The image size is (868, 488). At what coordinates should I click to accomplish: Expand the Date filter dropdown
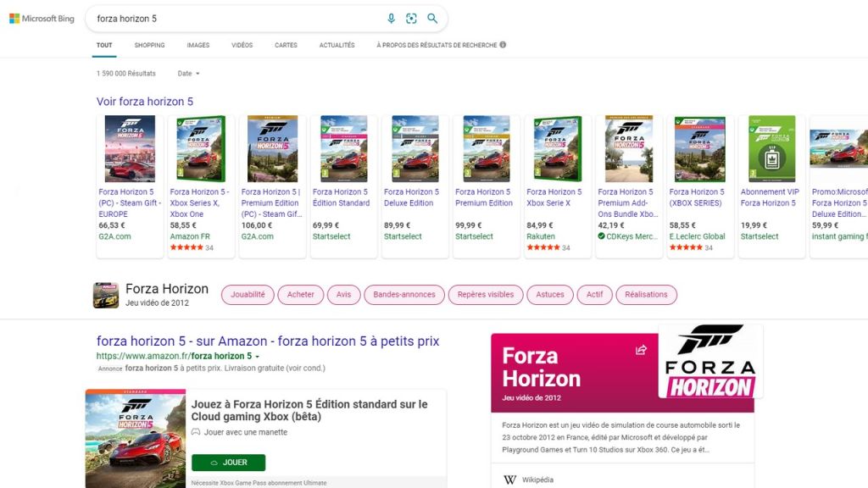coord(188,74)
